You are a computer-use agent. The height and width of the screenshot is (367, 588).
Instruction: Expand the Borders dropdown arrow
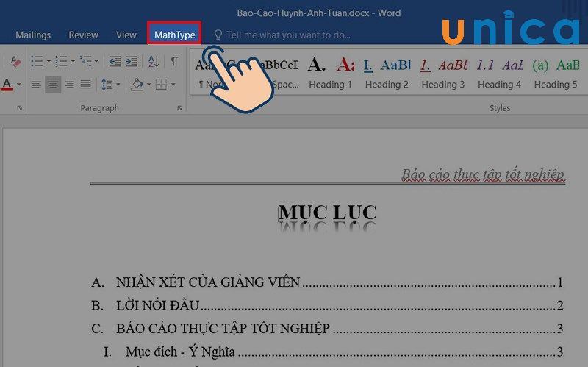[173, 85]
